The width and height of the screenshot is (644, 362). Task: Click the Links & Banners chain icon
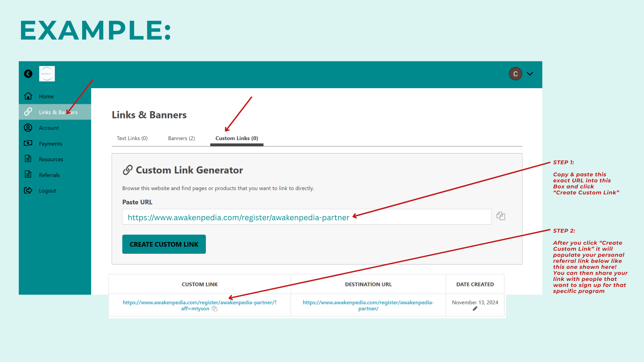[x=28, y=112]
